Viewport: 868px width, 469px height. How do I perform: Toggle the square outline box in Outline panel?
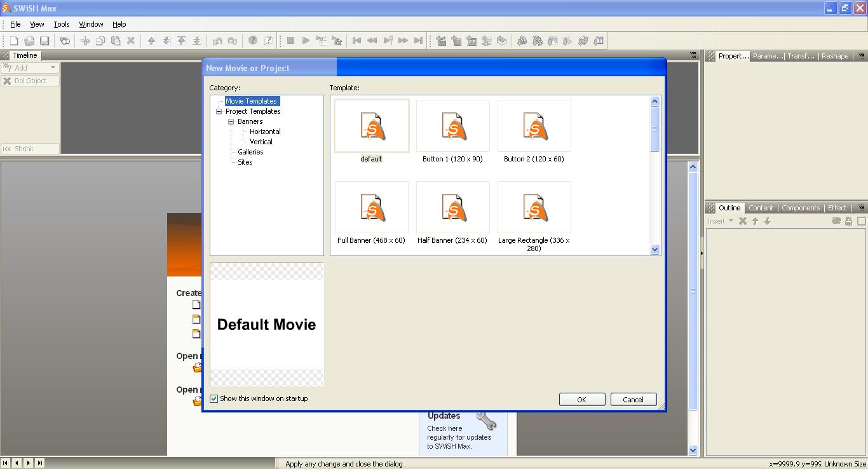(862, 221)
